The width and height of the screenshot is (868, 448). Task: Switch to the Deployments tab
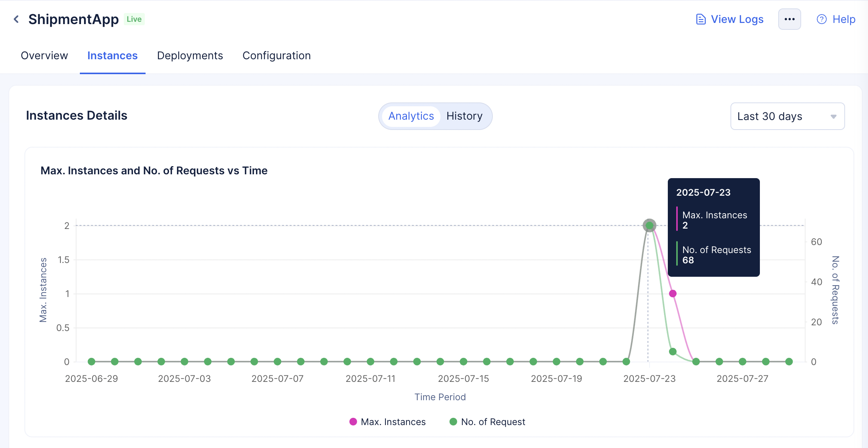[x=190, y=56]
